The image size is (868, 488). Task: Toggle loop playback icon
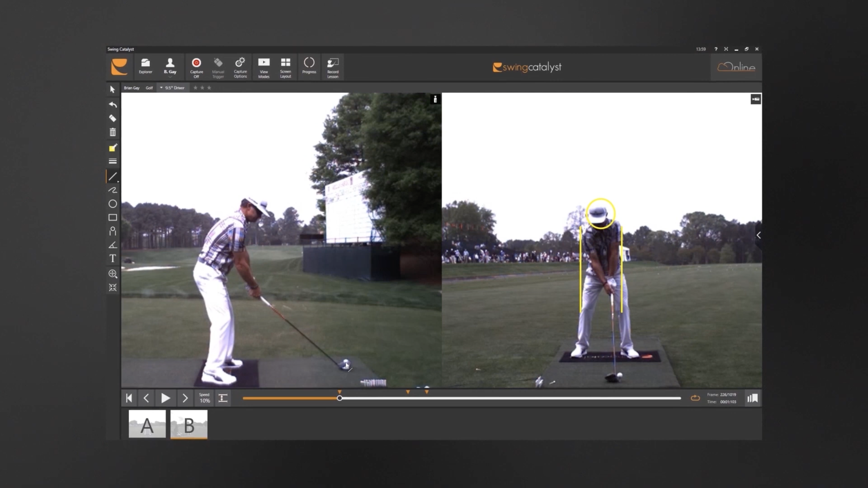click(695, 398)
